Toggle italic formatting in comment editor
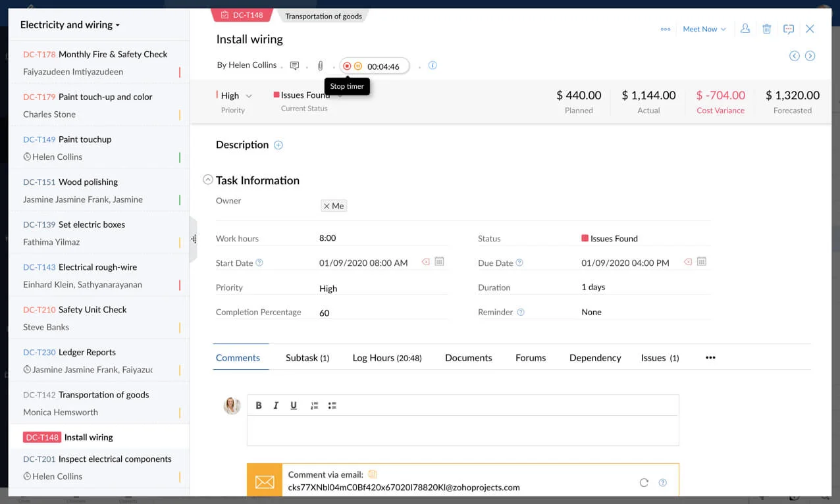Viewport: 840px width, 504px height. pyautogui.click(x=276, y=405)
